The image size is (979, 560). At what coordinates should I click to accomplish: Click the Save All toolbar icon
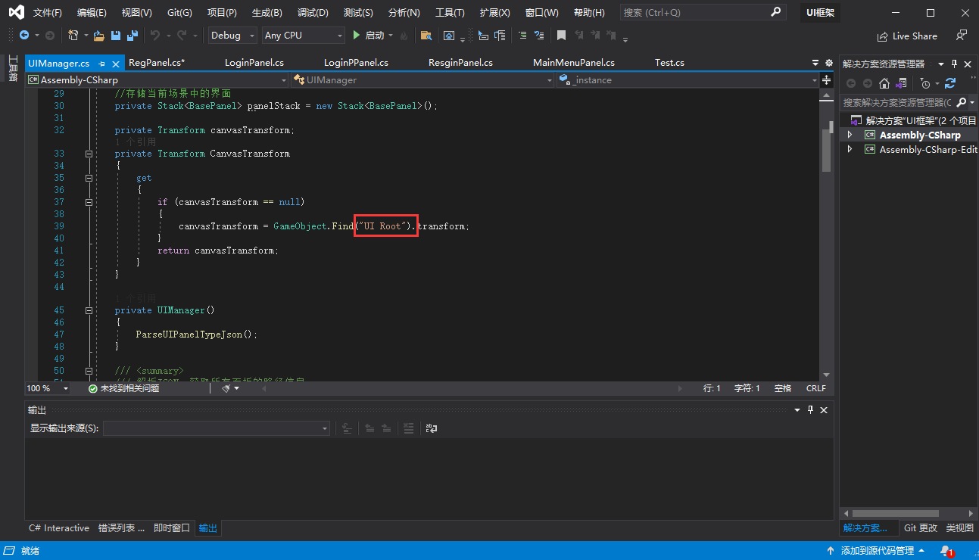tap(133, 36)
